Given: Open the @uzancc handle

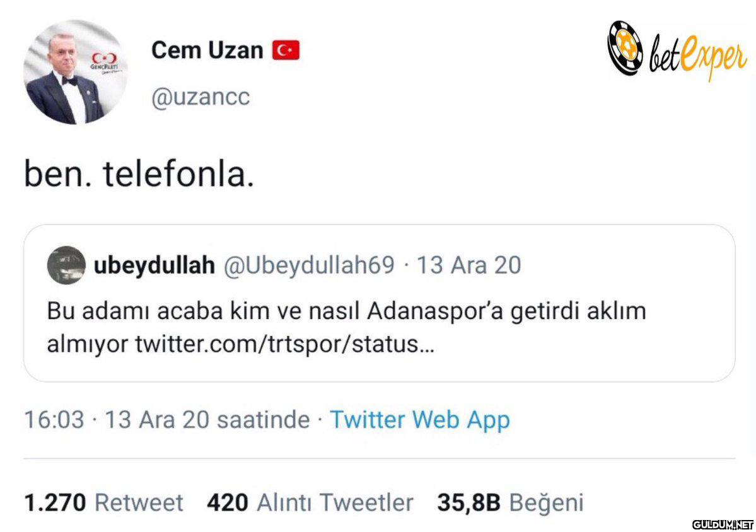Looking at the screenshot, I should coord(201,97).
